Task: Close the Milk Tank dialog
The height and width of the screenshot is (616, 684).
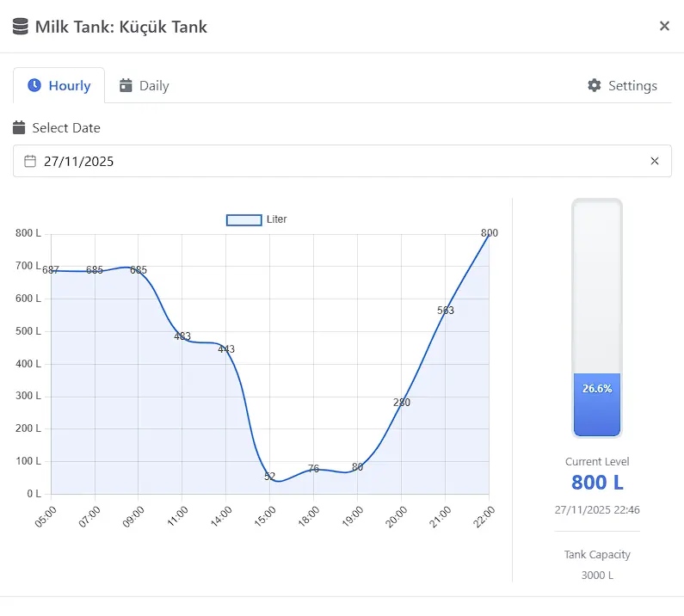Action: [664, 26]
